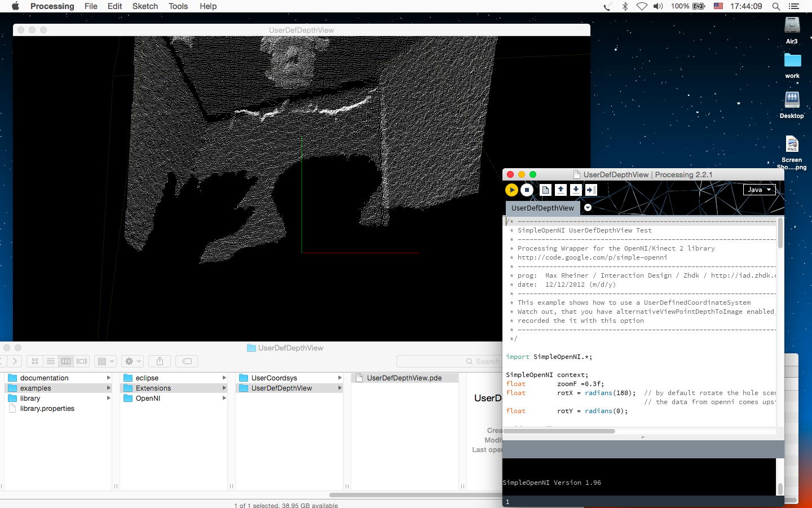Open the Sketch menu in the menu bar
Viewport: 812px width, 508px height.
pyautogui.click(x=145, y=6)
